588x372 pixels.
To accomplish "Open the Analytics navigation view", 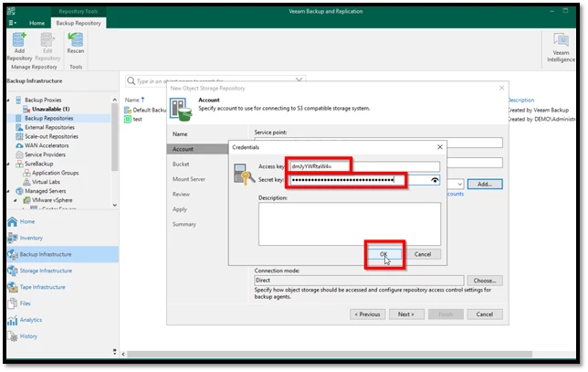I will click(31, 320).
